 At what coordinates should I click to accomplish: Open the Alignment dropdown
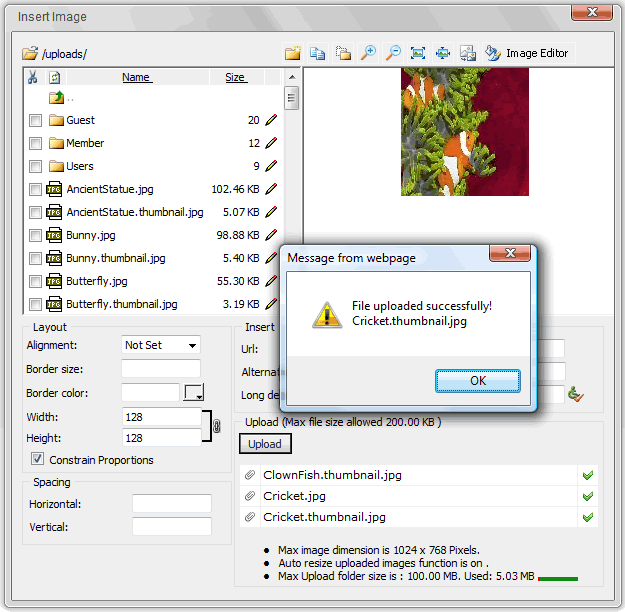pos(160,345)
